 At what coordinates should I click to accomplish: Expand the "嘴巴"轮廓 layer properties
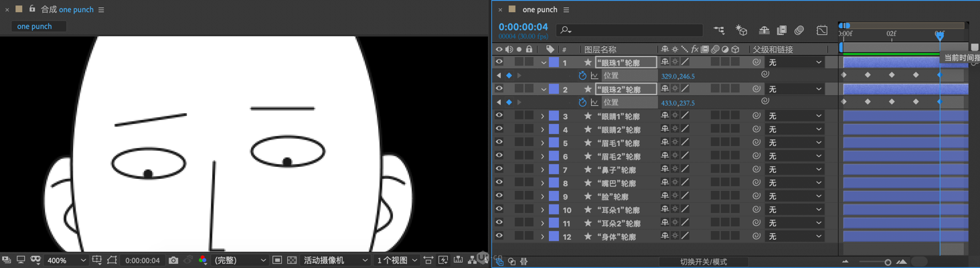point(543,183)
